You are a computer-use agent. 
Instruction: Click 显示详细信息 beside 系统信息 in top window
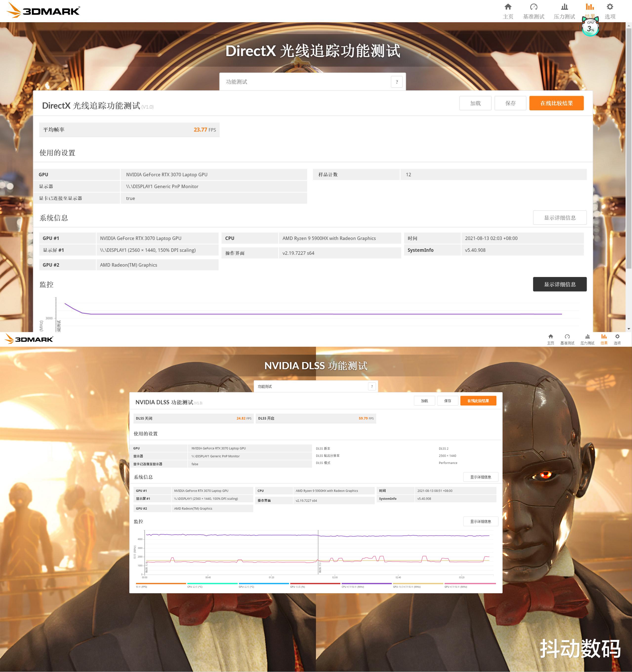(560, 218)
